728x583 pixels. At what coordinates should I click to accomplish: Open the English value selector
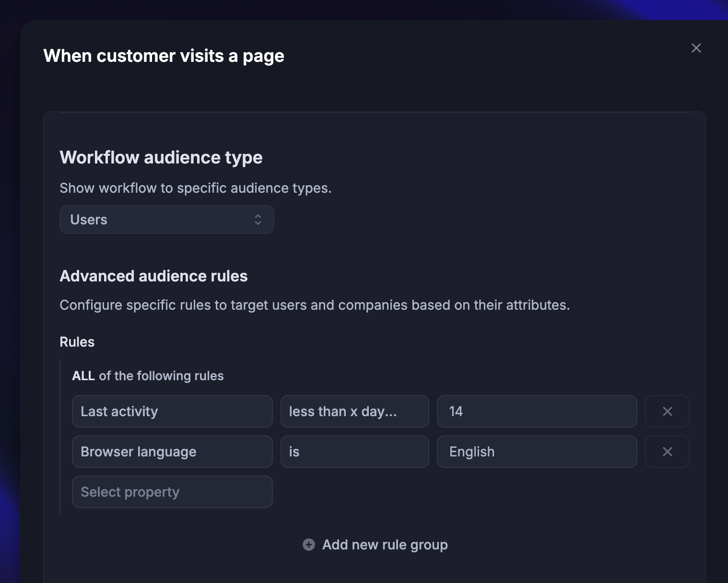(537, 452)
